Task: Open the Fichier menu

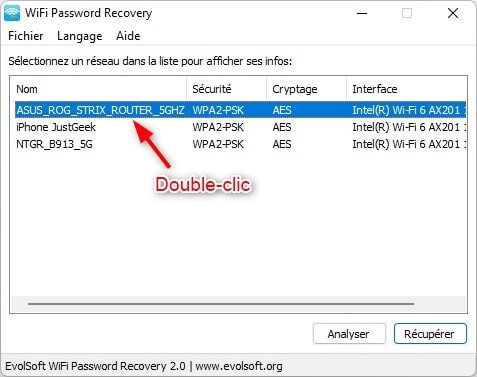Action: (x=26, y=36)
